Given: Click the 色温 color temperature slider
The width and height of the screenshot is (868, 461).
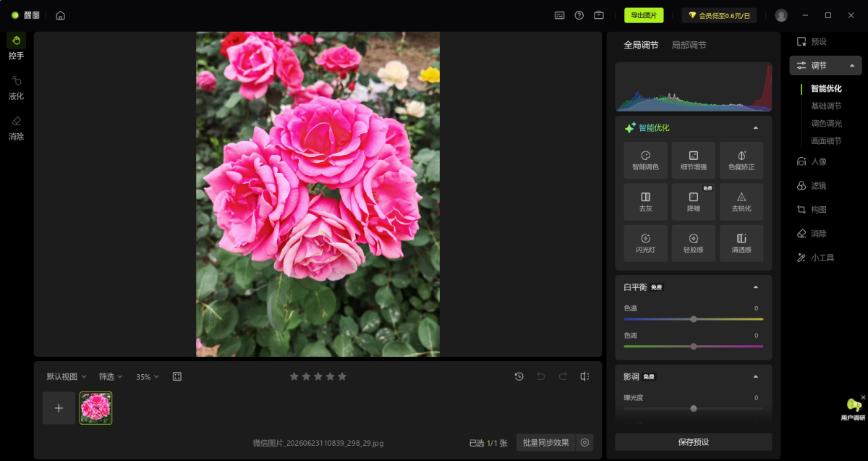Looking at the screenshot, I should (693, 318).
